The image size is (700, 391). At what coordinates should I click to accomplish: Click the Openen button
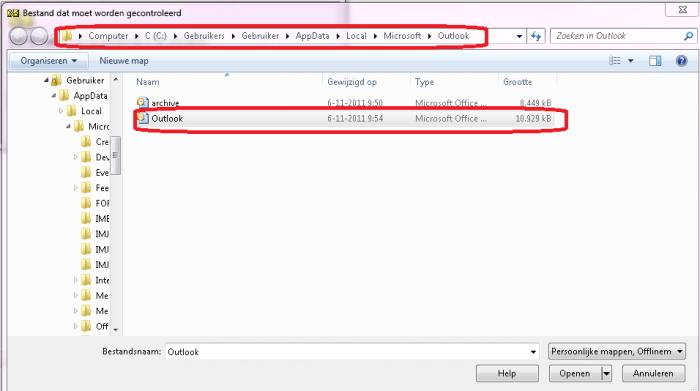click(x=575, y=374)
